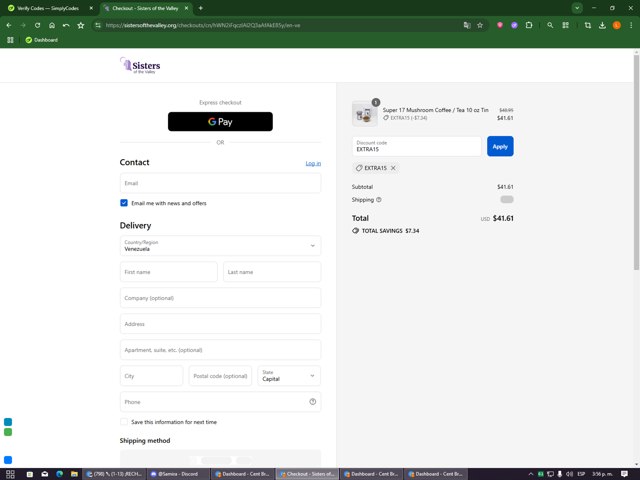Viewport: 640px width, 480px height.
Task: Open the Dashboard bookmark
Action: coord(42,40)
